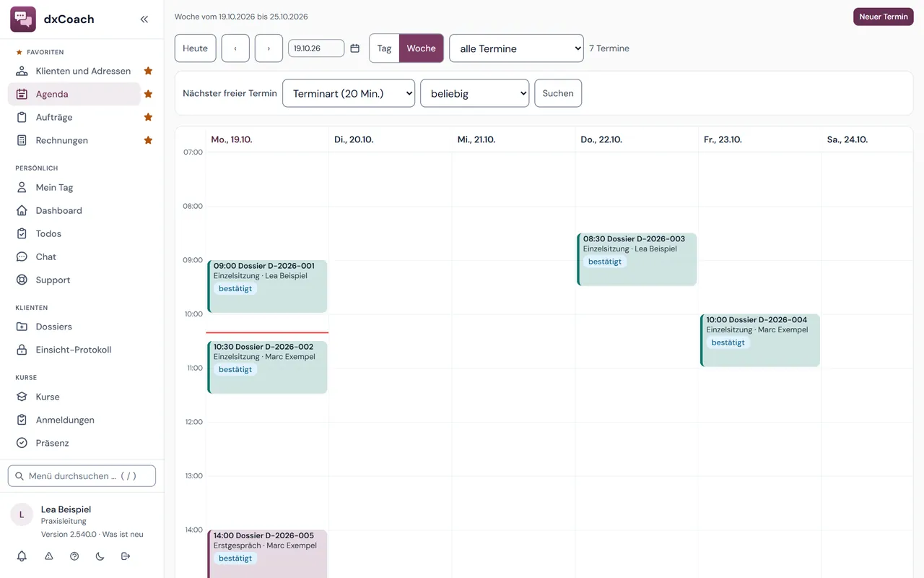Focus the Menü durchsuchen search field
The height and width of the screenshot is (578, 924).
82,476
